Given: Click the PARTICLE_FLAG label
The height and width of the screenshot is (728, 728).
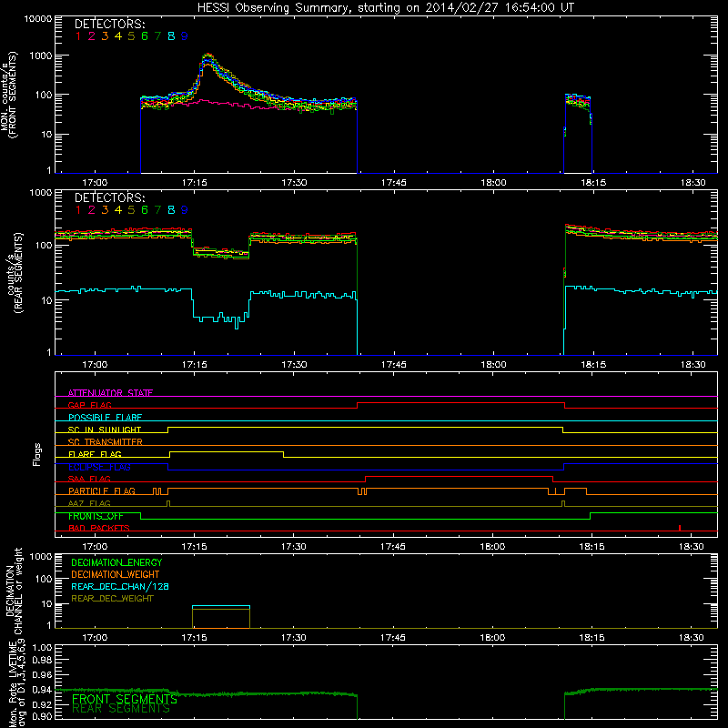Looking at the screenshot, I should [102, 490].
